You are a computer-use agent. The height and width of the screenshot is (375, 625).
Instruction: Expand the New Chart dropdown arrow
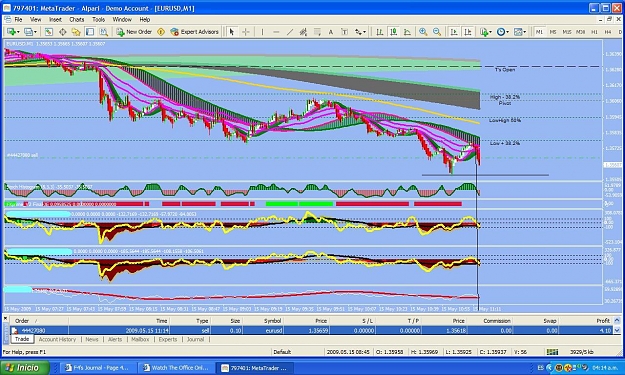pyautogui.click(x=18, y=32)
